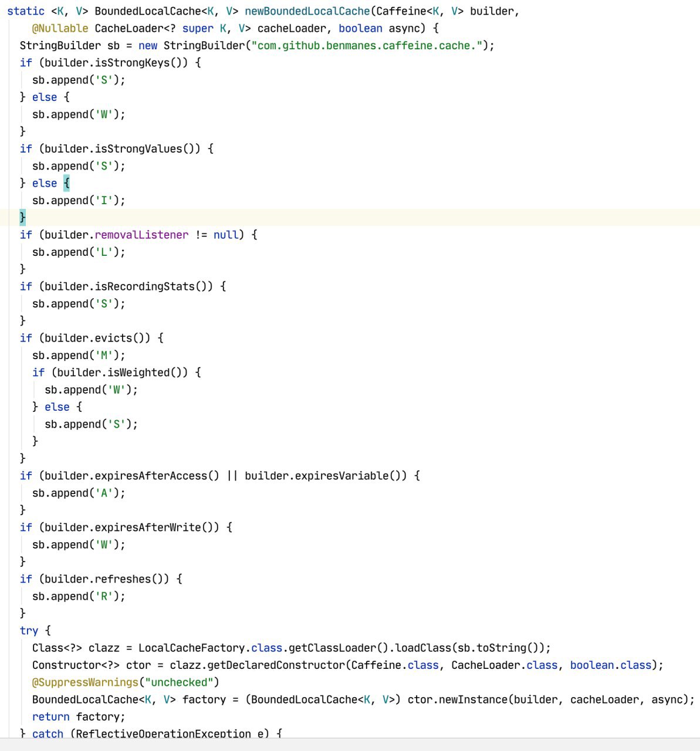Click the static keyword in the method signature
Viewport: 700px width, 751px height.
[x=26, y=11]
